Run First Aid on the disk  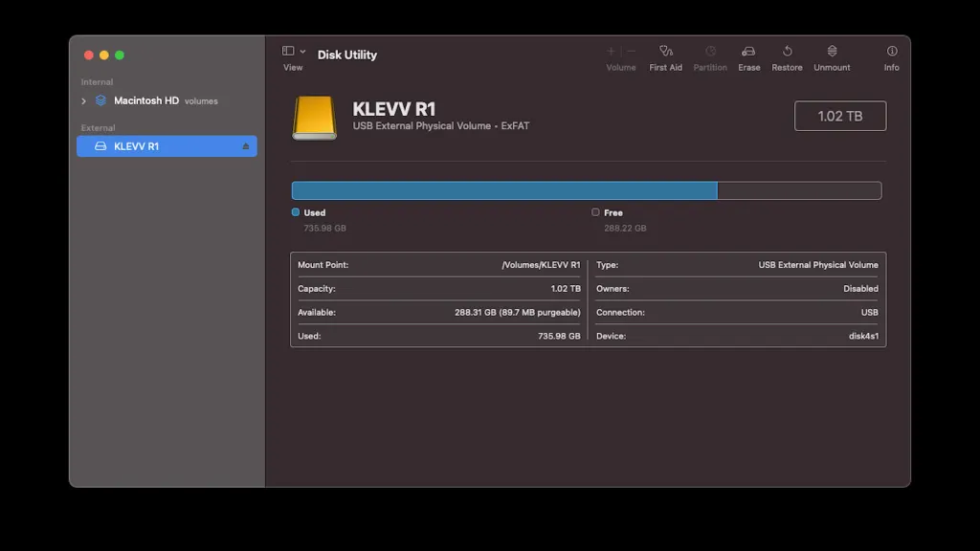(x=666, y=58)
